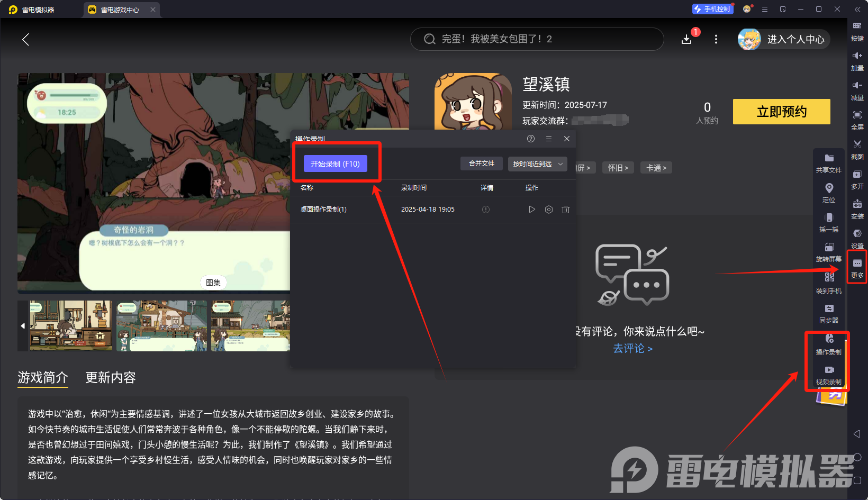
Task: Open the 去评论 > link
Action: (x=632, y=348)
